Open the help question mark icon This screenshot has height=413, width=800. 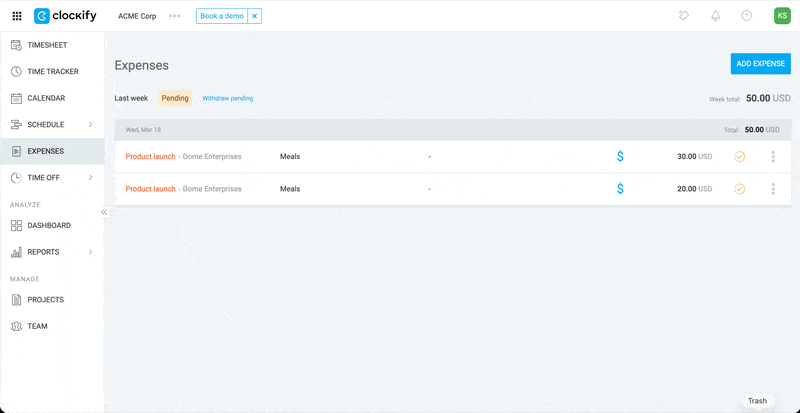746,16
